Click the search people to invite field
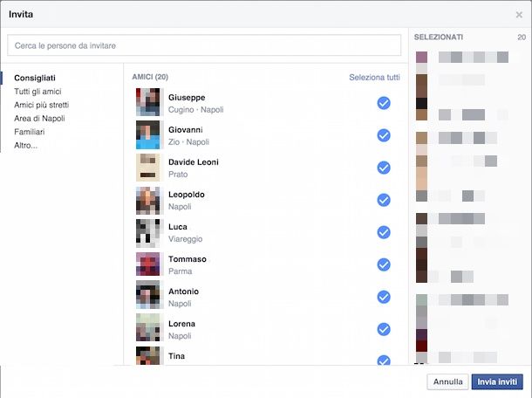The height and width of the screenshot is (398, 532). click(204, 45)
